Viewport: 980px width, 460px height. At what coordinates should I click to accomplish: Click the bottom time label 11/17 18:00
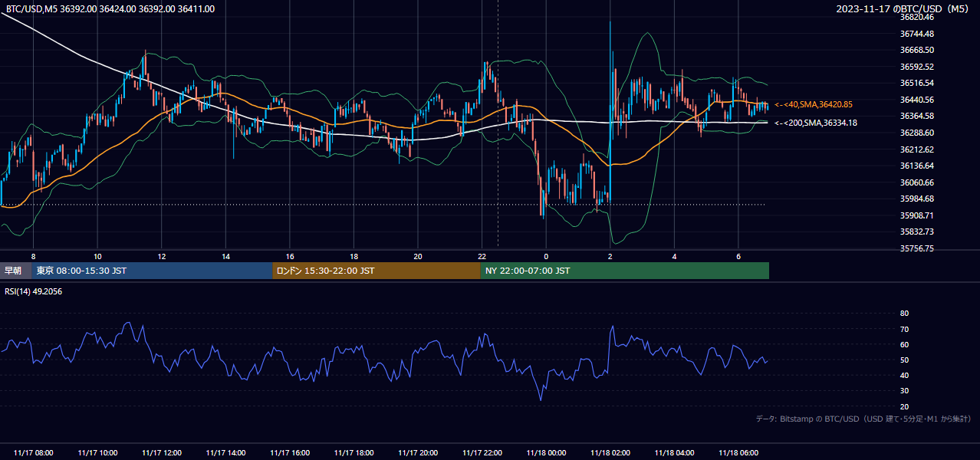coord(354,452)
